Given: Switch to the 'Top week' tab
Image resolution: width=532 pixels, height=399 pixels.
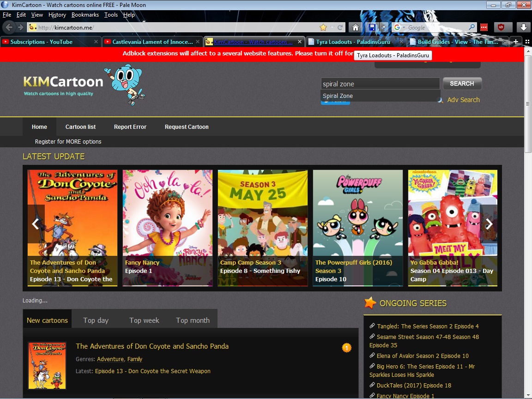Looking at the screenshot, I should tap(144, 319).
